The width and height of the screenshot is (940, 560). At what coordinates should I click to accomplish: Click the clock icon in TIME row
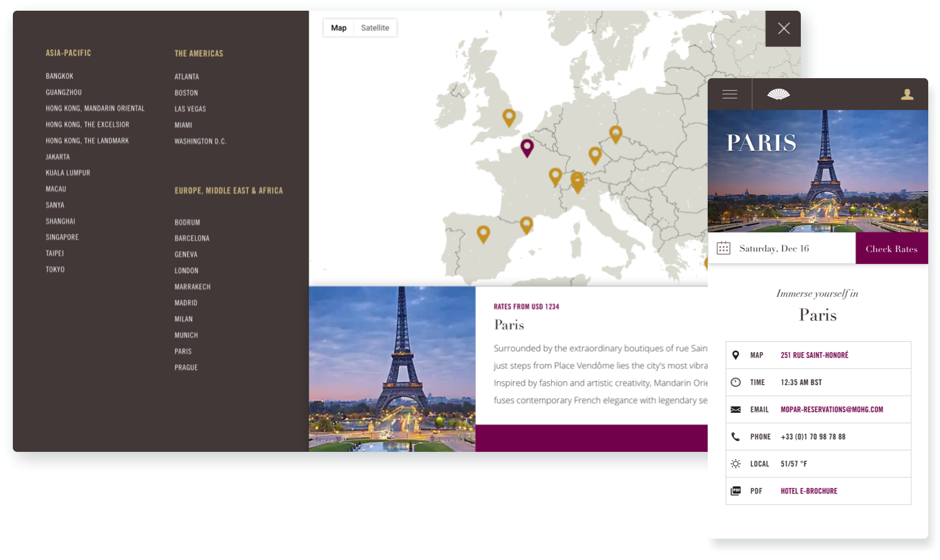[x=736, y=382]
